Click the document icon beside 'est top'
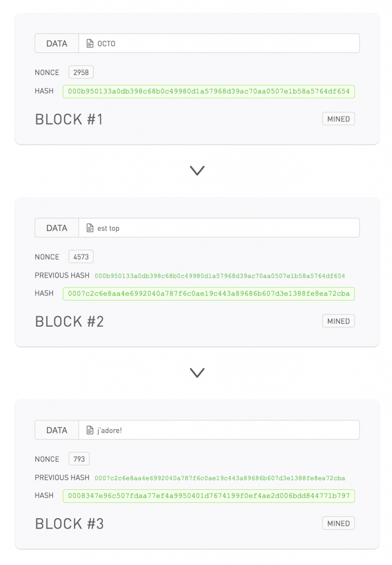The image size is (392, 565). point(90,228)
